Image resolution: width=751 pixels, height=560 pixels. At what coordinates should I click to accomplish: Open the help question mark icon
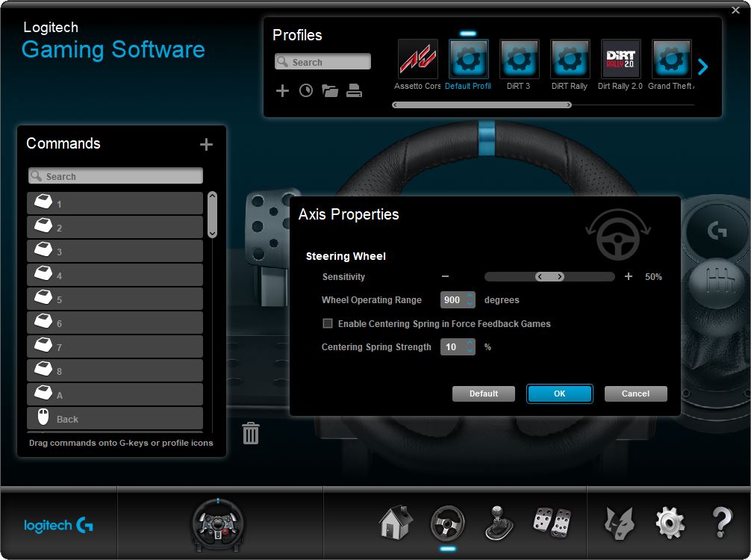[721, 522]
